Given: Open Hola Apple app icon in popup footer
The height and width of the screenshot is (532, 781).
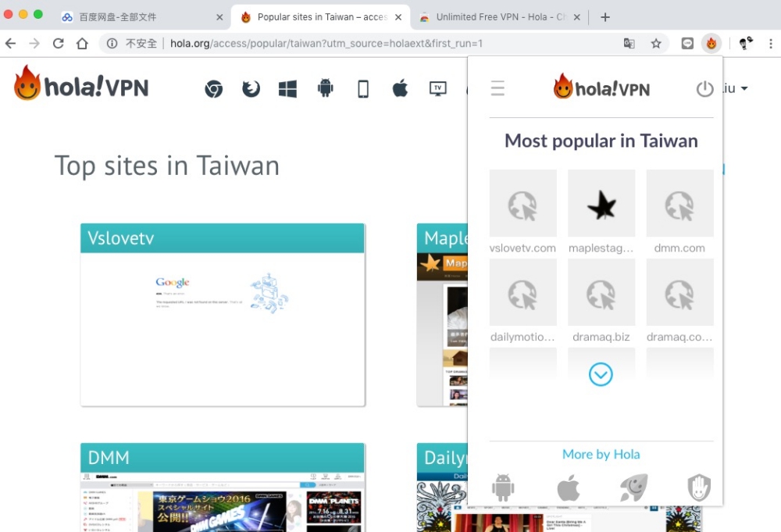Looking at the screenshot, I should coord(569,487).
